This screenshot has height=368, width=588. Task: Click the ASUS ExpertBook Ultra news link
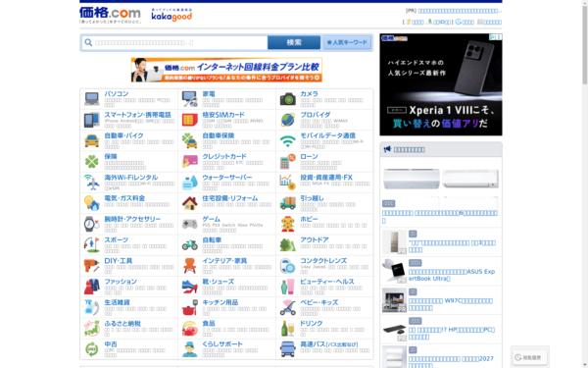[x=452, y=275]
